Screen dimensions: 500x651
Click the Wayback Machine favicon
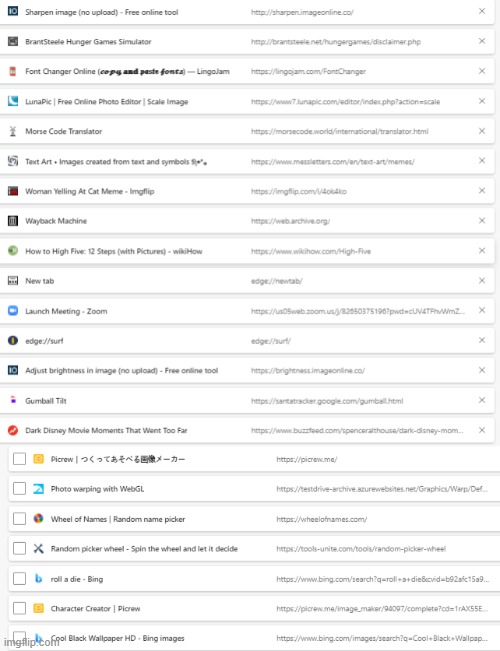click(13, 220)
